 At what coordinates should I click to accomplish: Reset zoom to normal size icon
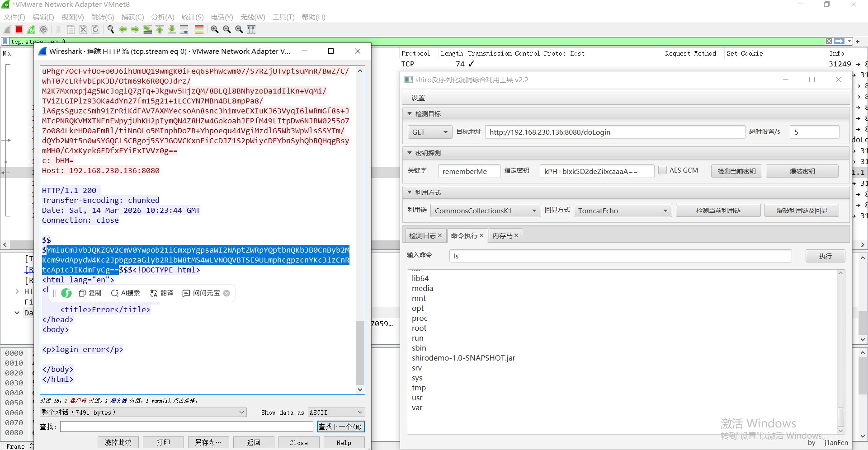(239, 29)
